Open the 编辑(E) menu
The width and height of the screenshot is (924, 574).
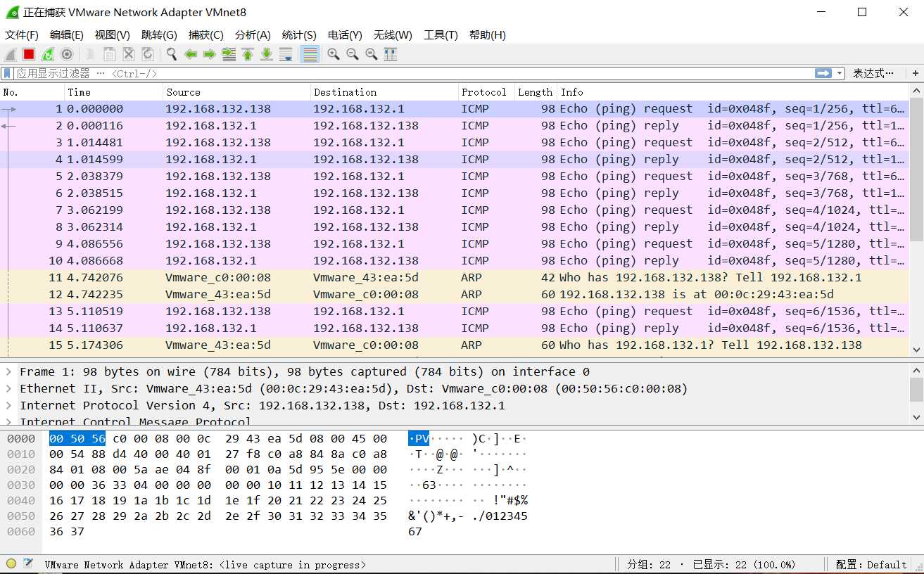pyautogui.click(x=66, y=34)
